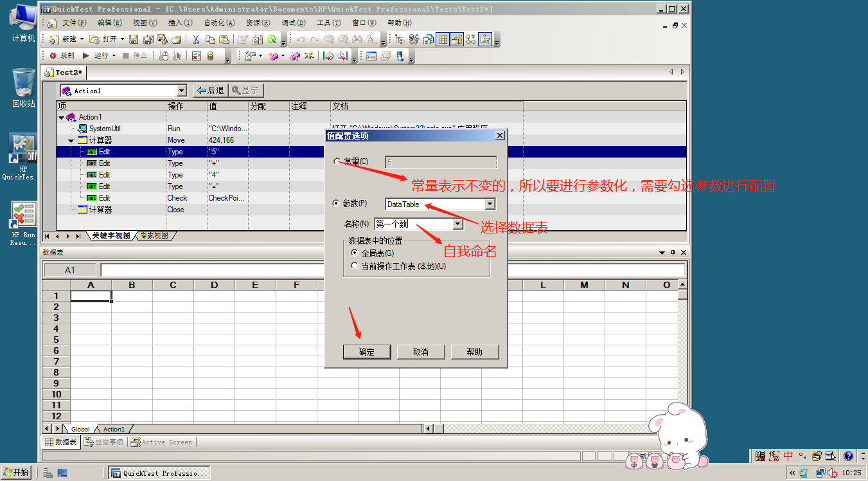Click the Print icon in toolbar
The image size is (868, 481).
[x=177, y=39]
